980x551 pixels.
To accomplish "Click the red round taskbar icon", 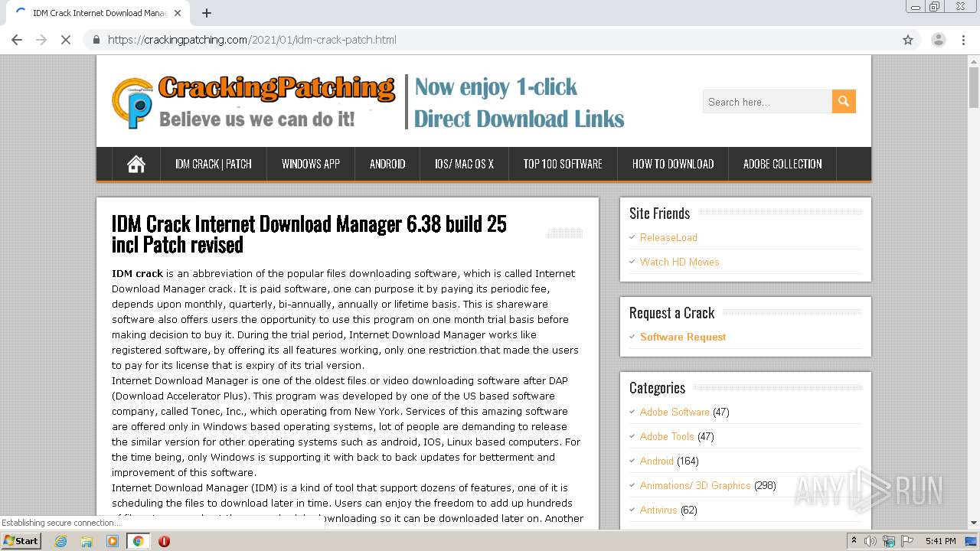I will coord(164,541).
